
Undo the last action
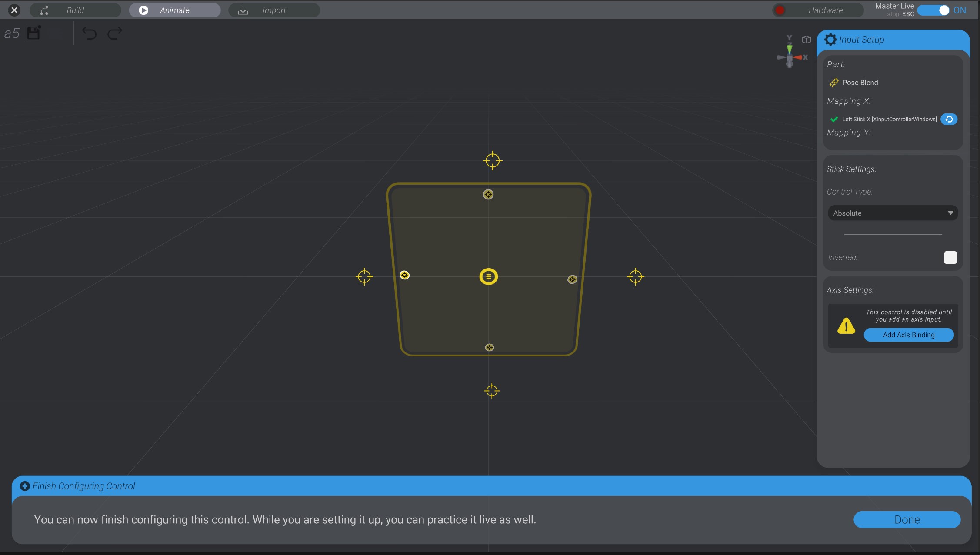coord(90,33)
